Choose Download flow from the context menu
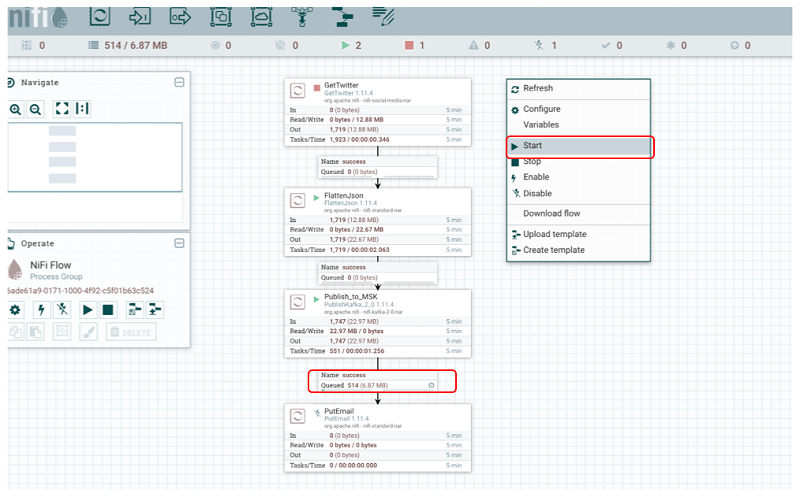The image size is (800, 497). [x=579, y=213]
